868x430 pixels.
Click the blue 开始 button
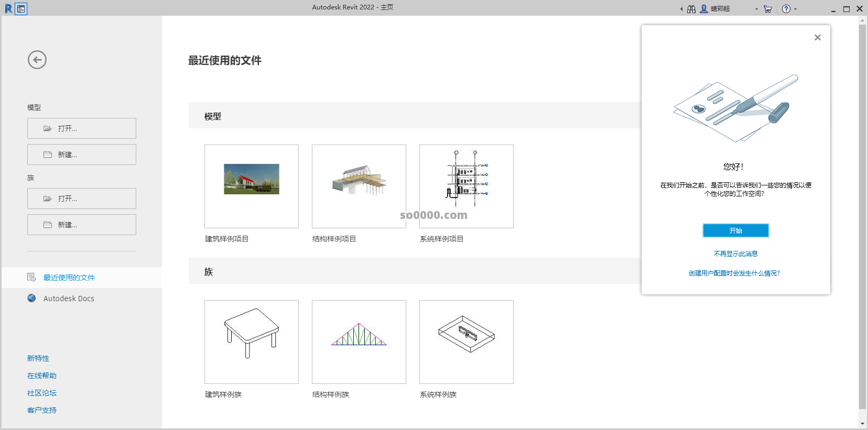[735, 230]
